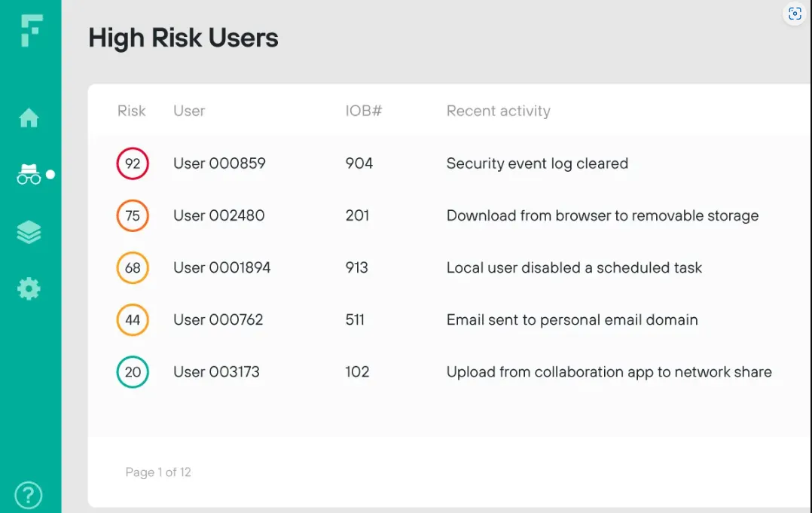Click the Page 1 of 12 indicator
This screenshot has height=513, width=812.
pyautogui.click(x=158, y=472)
